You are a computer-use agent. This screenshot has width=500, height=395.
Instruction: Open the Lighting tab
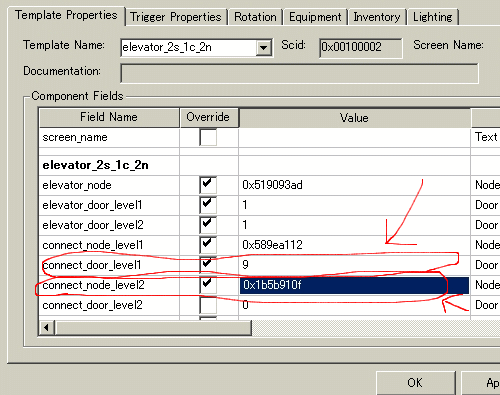(432, 17)
